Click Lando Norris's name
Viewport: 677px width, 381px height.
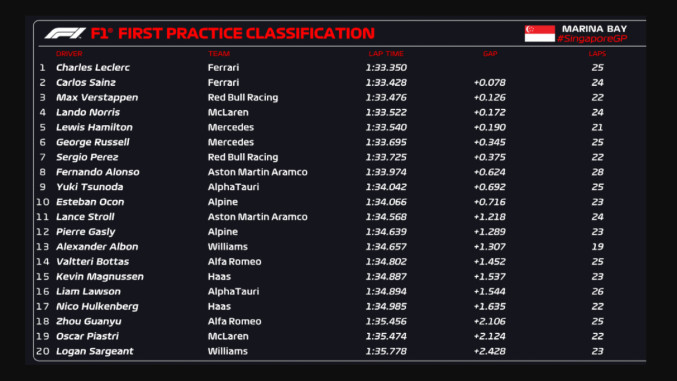click(x=88, y=112)
